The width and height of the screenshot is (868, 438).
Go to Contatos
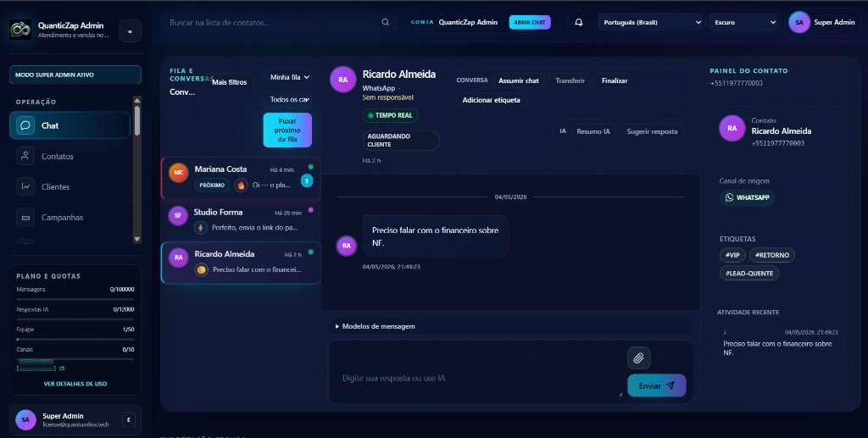click(70, 157)
